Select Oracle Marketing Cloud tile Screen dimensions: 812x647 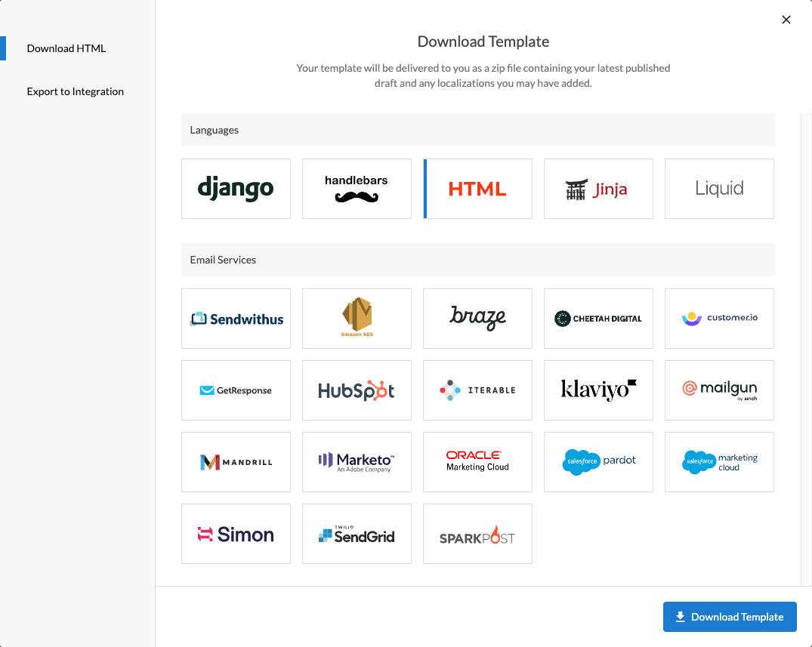(x=477, y=462)
